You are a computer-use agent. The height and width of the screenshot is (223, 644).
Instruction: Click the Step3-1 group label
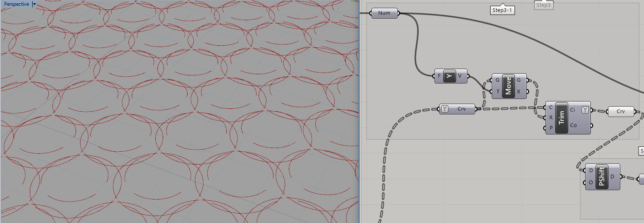[503, 10]
